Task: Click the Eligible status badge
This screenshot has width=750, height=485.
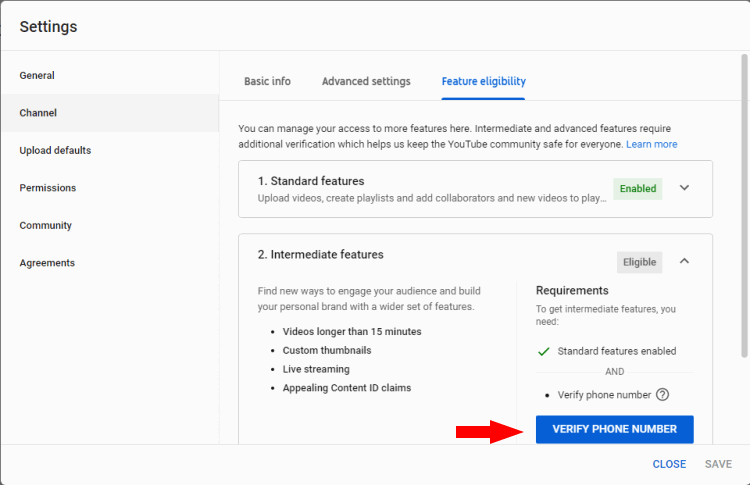Action: pos(640,262)
